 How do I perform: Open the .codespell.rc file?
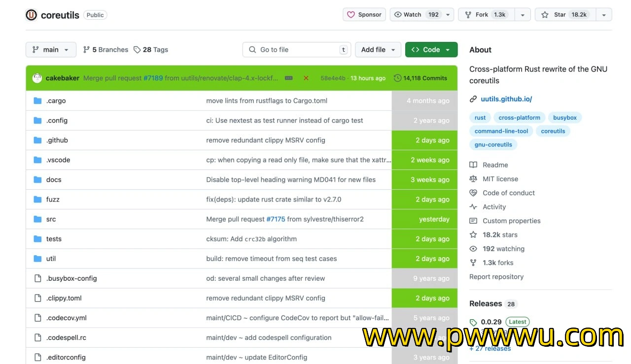tap(67, 337)
